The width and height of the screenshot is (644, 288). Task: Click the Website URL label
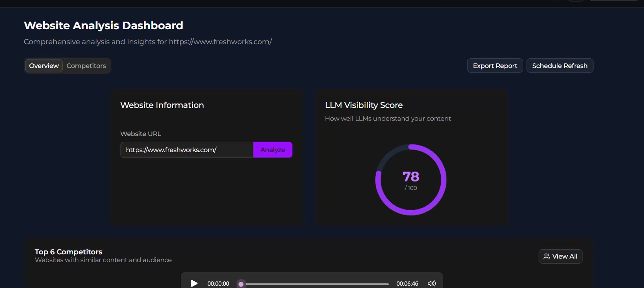(x=141, y=134)
